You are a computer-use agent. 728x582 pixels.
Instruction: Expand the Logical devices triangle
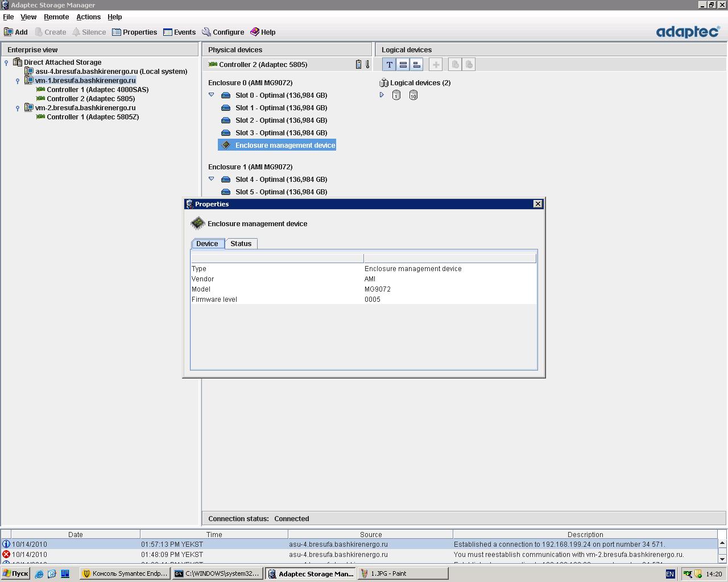coord(382,95)
